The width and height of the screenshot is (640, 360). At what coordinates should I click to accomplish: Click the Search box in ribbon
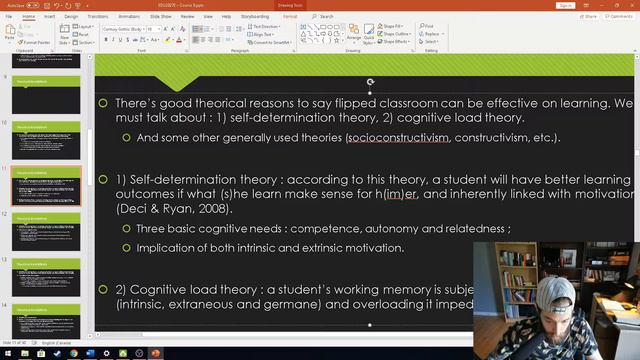(x=323, y=17)
